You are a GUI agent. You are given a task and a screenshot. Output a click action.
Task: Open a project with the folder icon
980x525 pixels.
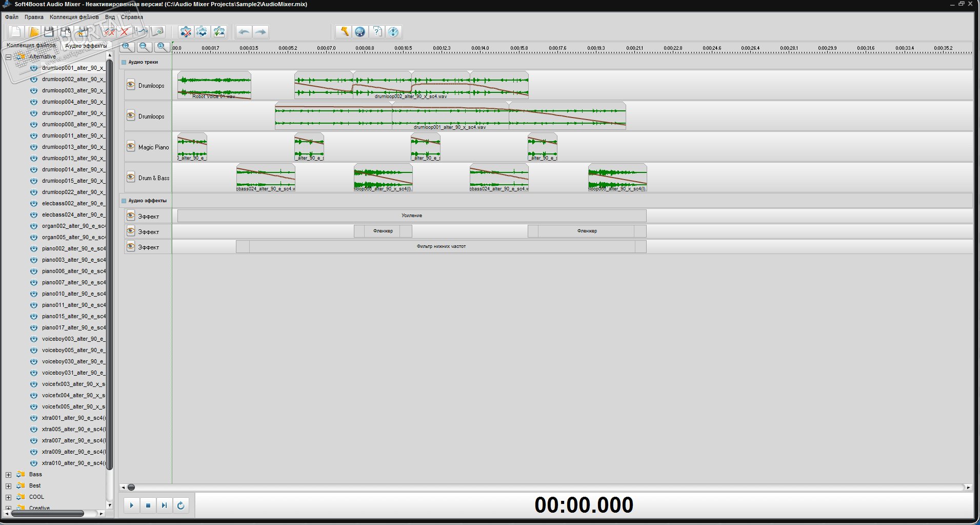pyautogui.click(x=33, y=32)
